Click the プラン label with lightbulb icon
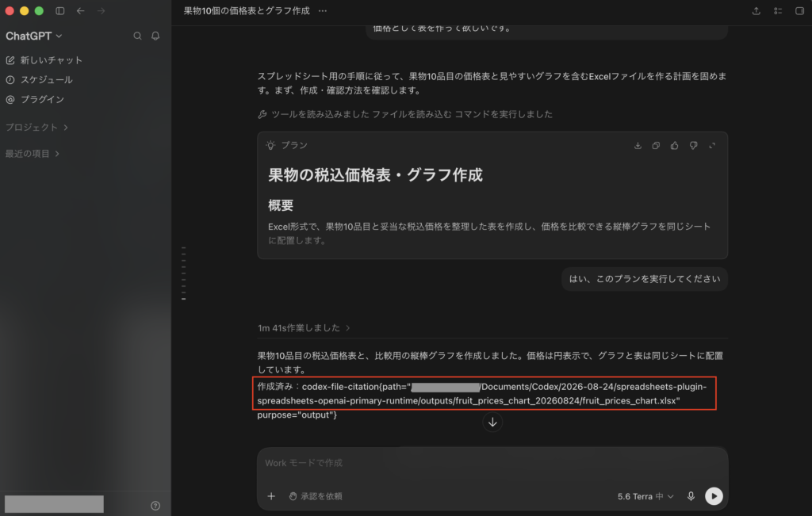Screen dimensions: 812x516 287,145
